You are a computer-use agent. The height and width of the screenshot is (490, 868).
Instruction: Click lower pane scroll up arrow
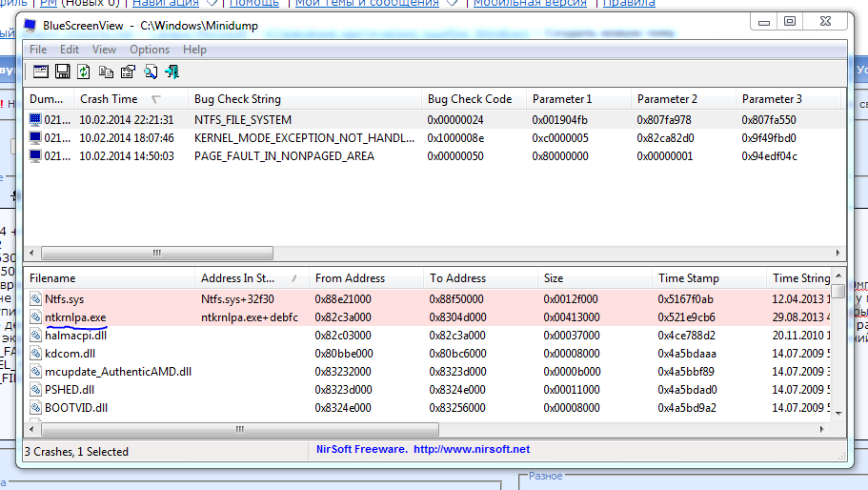pyautogui.click(x=838, y=276)
